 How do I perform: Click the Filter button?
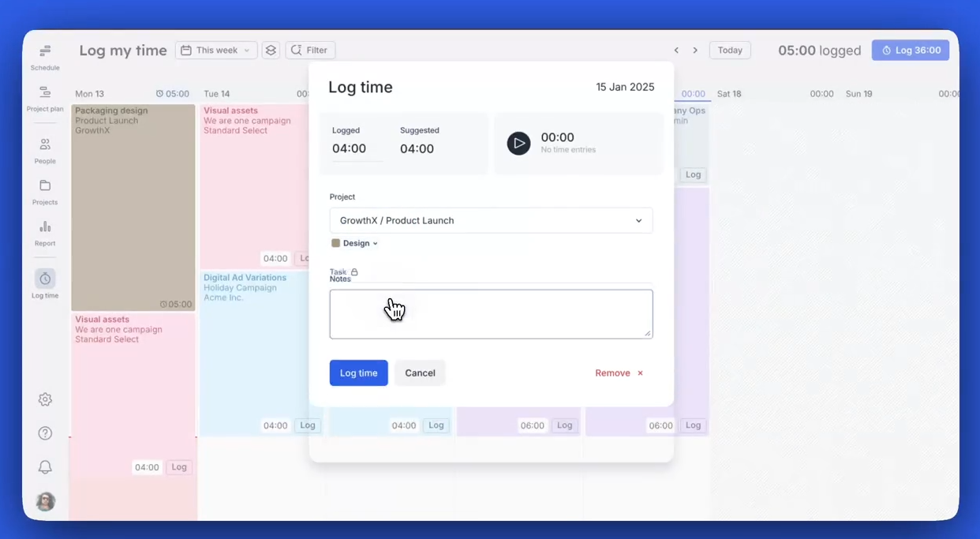tap(310, 50)
